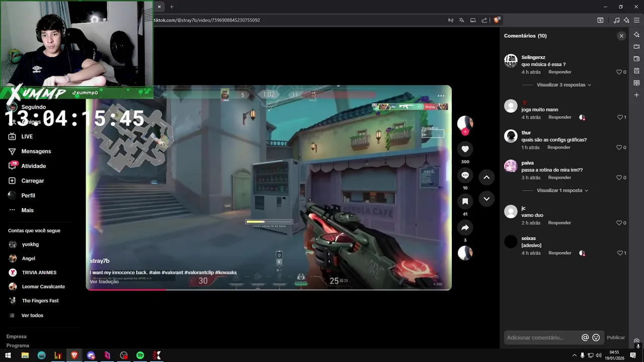Open Brave hamburger main menu

[636, 20]
